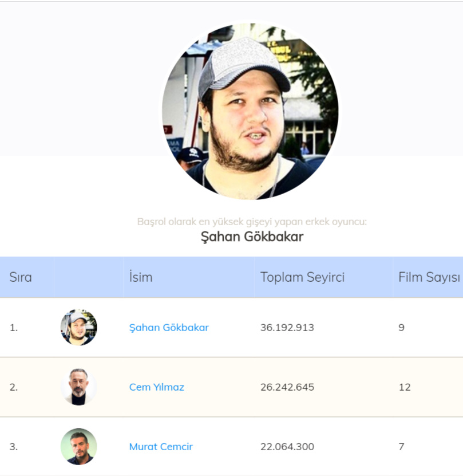This screenshot has height=476, width=463.
Task: Click the caption text starting with Başrol olarak
Action: tap(252, 222)
